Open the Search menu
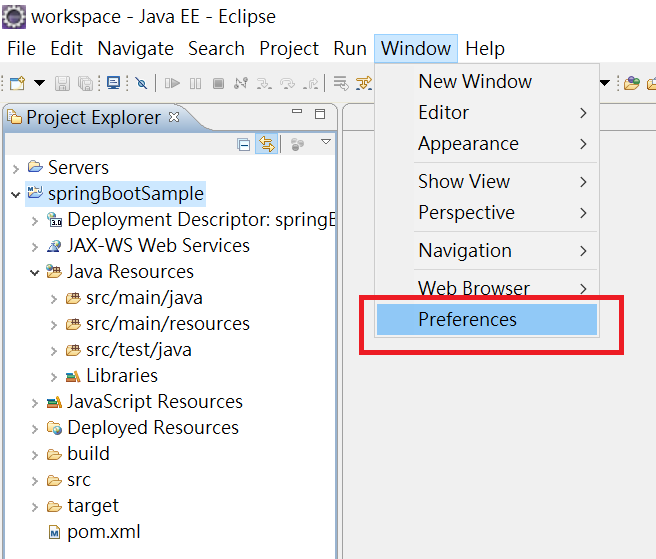 point(216,49)
